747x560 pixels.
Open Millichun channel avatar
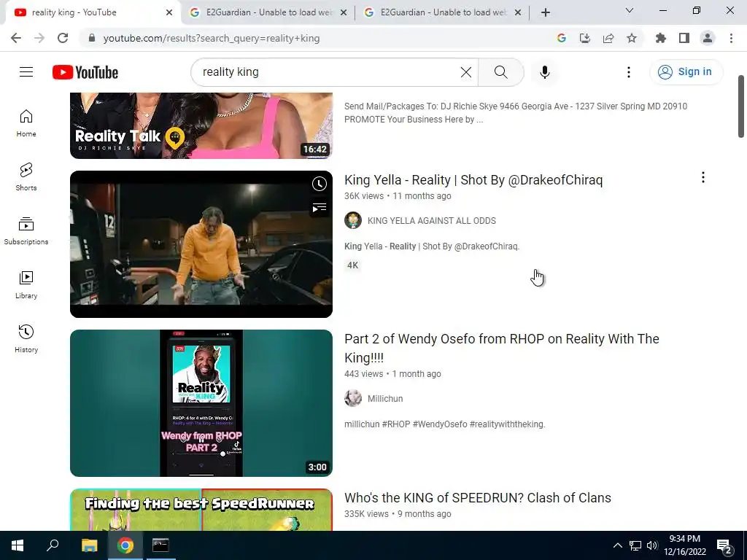[353, 398]
